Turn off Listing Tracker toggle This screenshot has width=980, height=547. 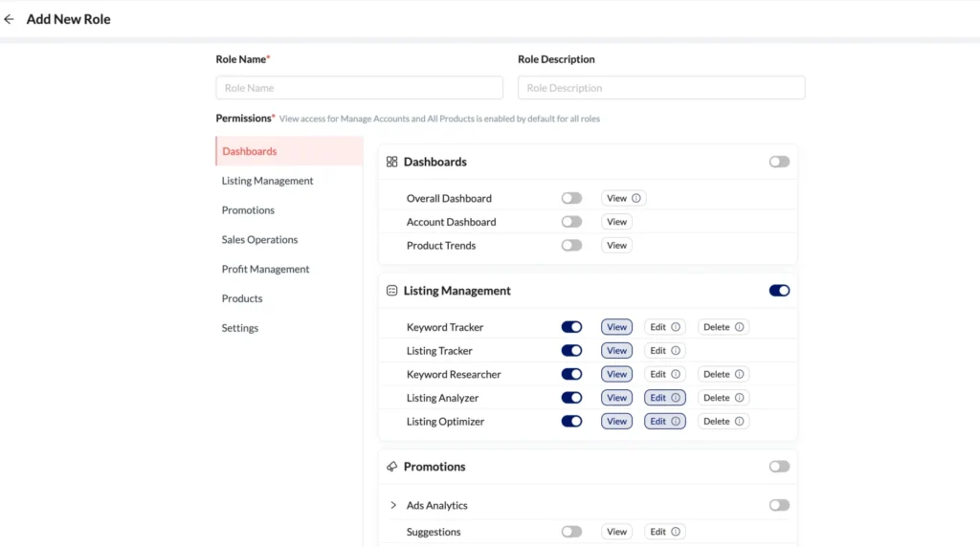[x=571, y=350]
